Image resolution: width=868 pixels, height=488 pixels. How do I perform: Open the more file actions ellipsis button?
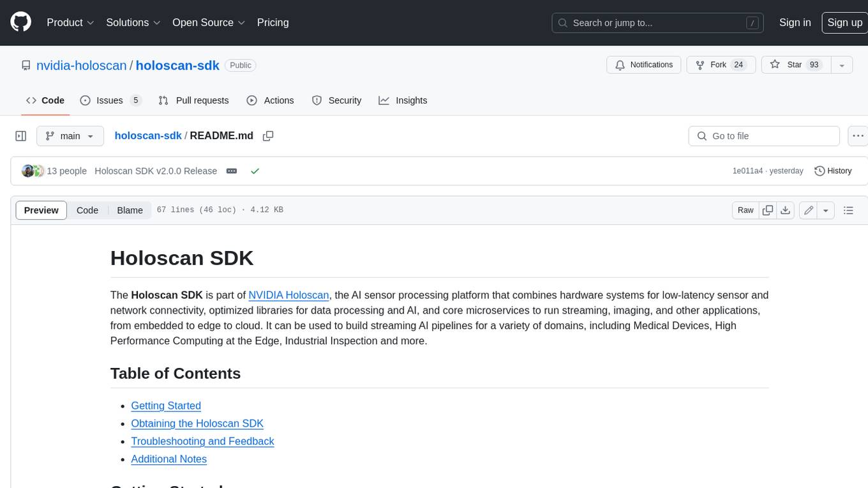[857, 136]
